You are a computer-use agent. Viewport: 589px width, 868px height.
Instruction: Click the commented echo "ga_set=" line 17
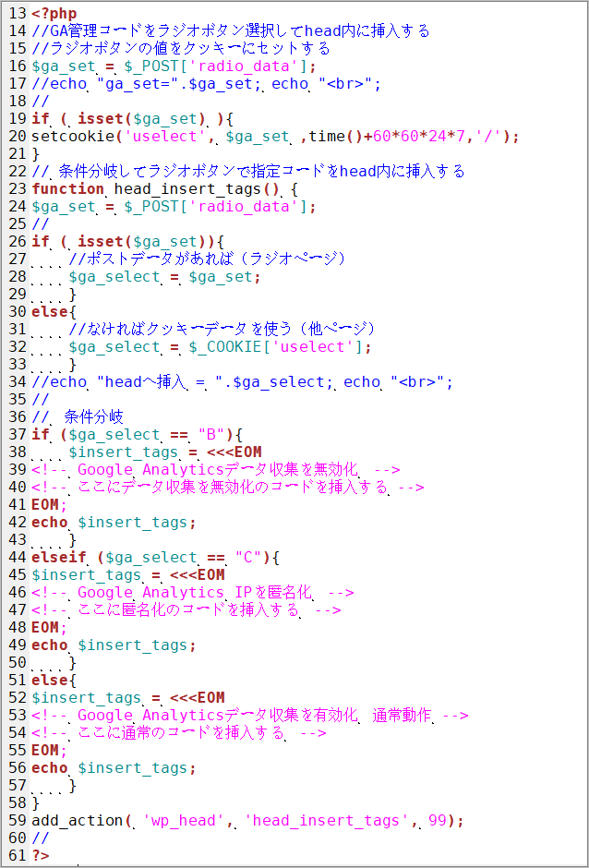pos(207,84)
